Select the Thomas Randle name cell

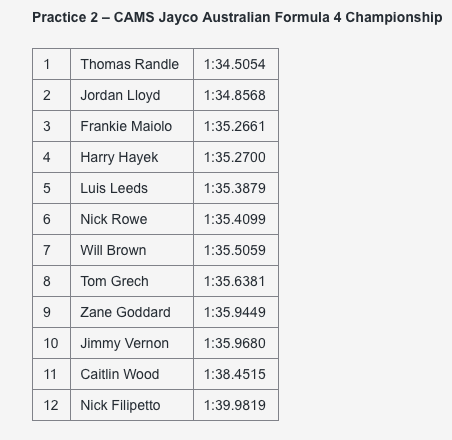coord(132,64)
